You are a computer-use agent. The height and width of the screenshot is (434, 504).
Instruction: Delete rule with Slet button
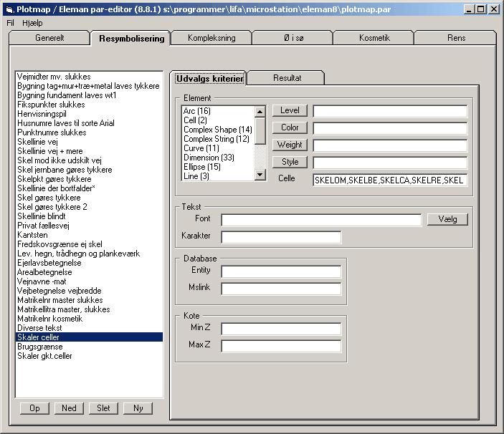coord(103,408)
